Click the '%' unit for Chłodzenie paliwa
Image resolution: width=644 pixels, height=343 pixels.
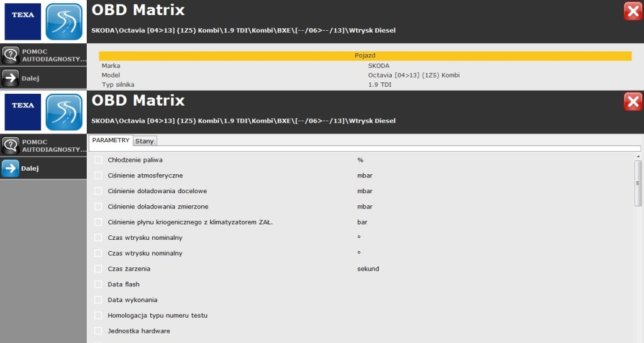pyautogui.click(x=360, y=160)
